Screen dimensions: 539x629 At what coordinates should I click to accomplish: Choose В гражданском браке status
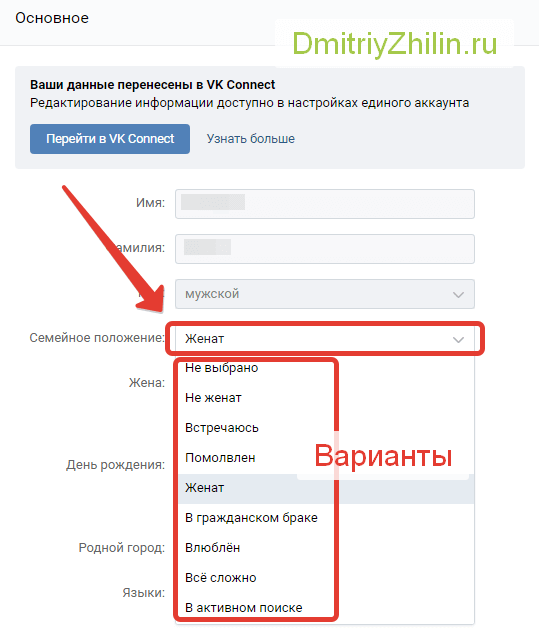tap(326, 518)
